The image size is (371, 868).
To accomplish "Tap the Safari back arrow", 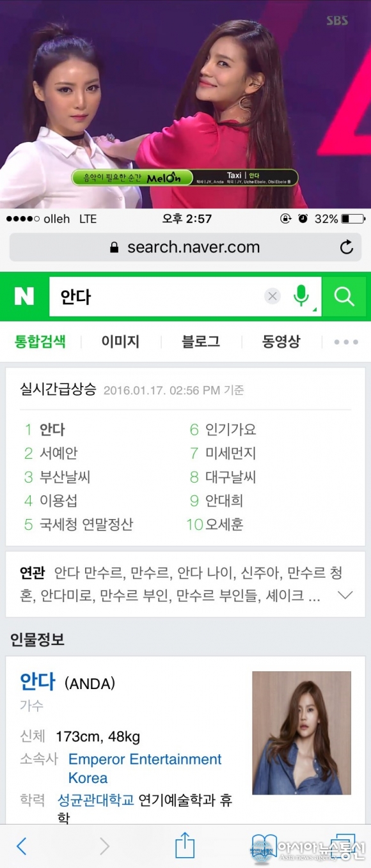I will 22,846.
